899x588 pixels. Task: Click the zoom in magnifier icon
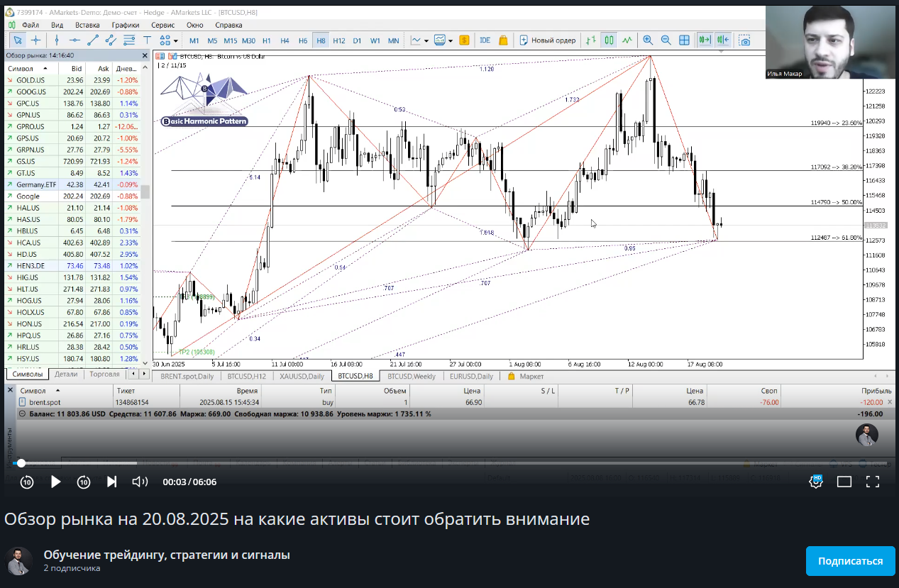648,40
